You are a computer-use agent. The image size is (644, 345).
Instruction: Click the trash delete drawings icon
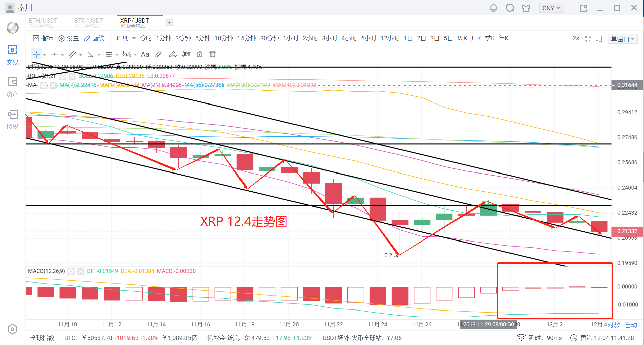(x=212, y=54)
